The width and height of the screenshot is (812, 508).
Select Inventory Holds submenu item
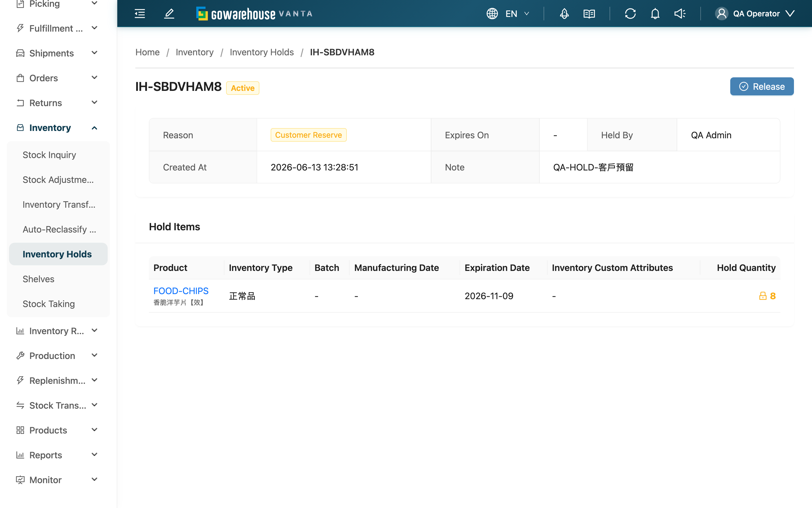[x=58, y=254]
